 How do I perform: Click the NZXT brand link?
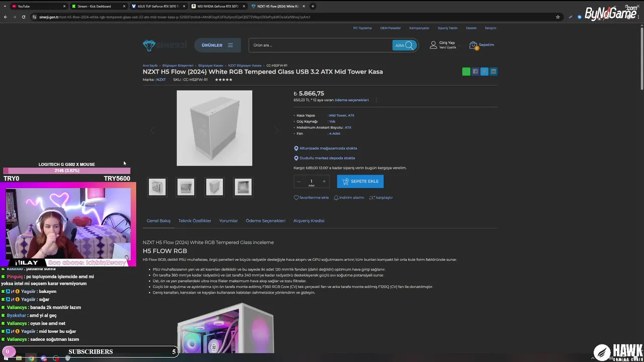160,79
